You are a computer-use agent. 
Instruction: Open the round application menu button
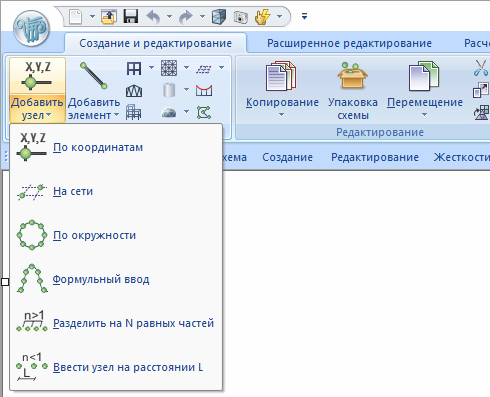[x=32, y=28]
